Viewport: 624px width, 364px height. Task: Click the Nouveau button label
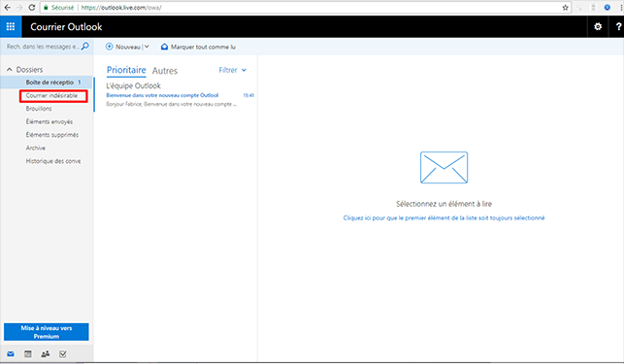click(128, 47)
